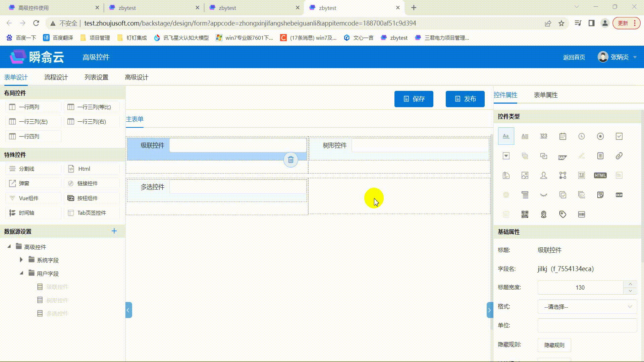Click the 保存 button
Viewport: 644px width, 362px height.
coord(414,99)
